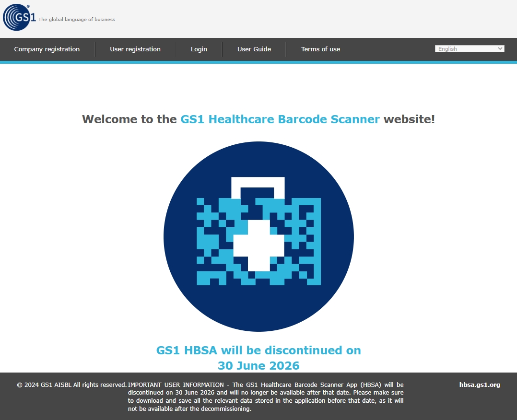Open the Company registration page
Image resolution: width=517 pixels, height=420 pixels.
(x=47, y=49)
